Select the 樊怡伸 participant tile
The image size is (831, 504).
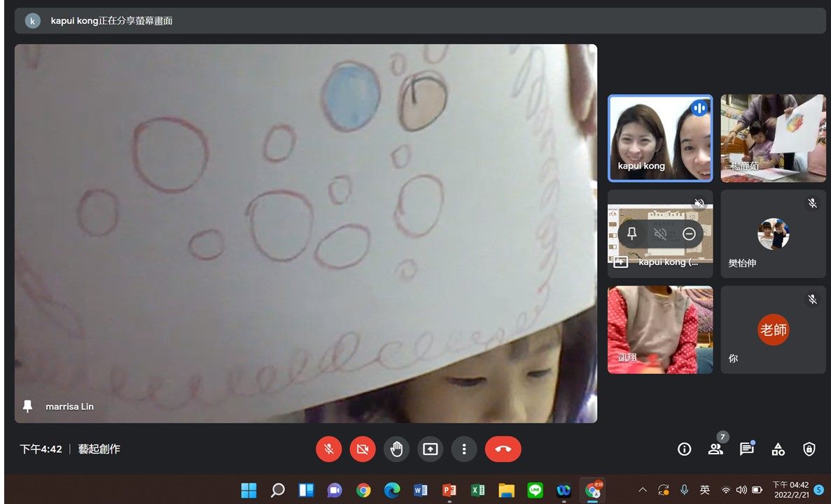click(x=773, y=234)
